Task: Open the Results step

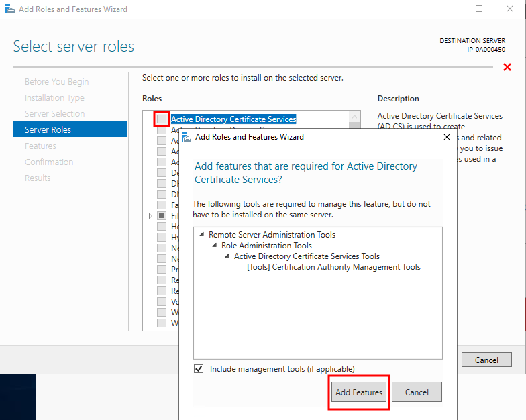Action: pos(38,178)
